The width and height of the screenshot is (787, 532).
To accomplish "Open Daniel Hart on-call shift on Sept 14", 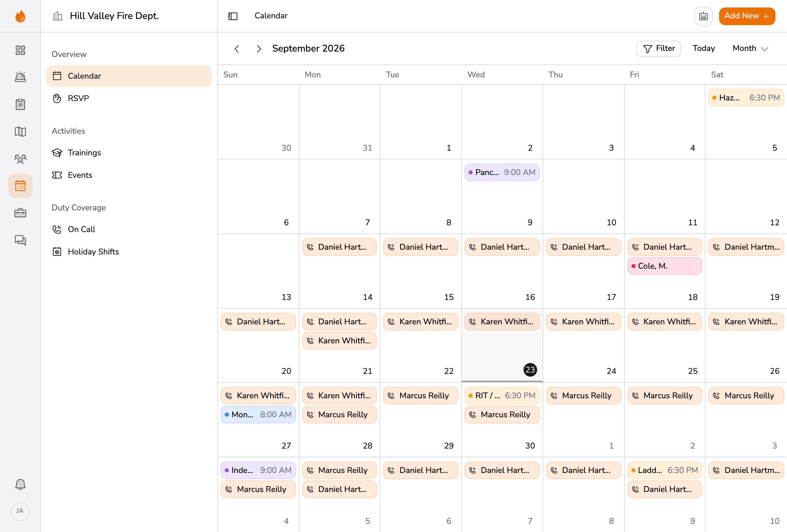I will [x=339, y=247].
